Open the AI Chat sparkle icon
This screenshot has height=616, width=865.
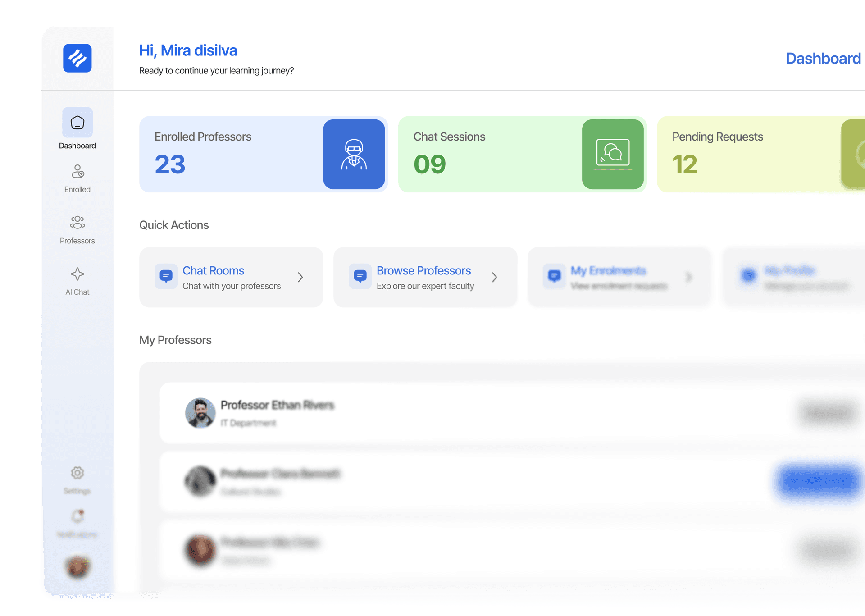(77, 274)
